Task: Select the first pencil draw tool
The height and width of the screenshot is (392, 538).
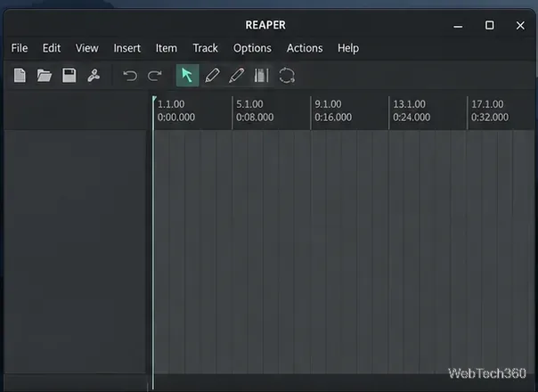Action: coord(212,76)
